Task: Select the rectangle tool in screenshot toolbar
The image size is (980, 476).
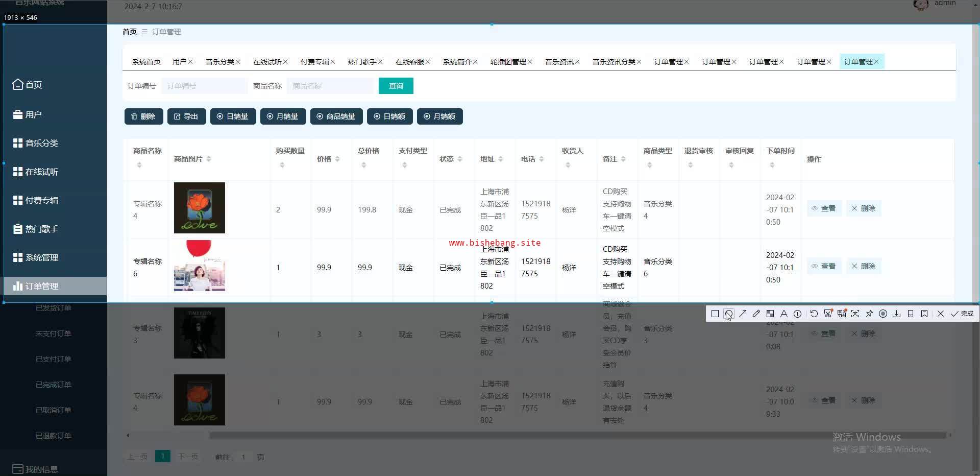Action: pos(715,314)
